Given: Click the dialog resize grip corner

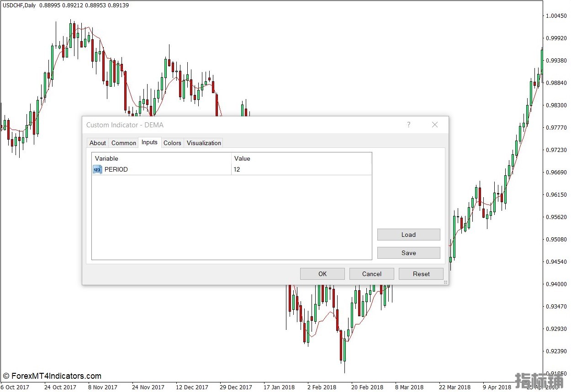Looking at the screenshot, I should point(445,282).
